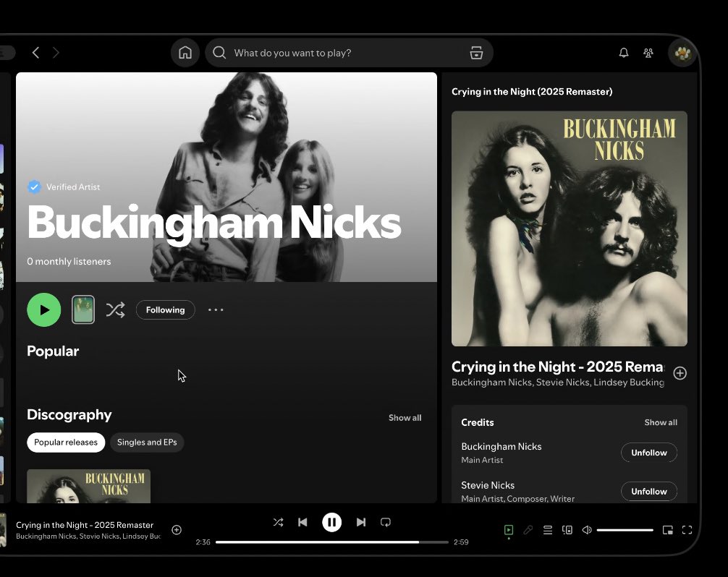Focus the 'What do you want to play?' field
This screenshot has height=577, width=728.
(x=349, y=53)
